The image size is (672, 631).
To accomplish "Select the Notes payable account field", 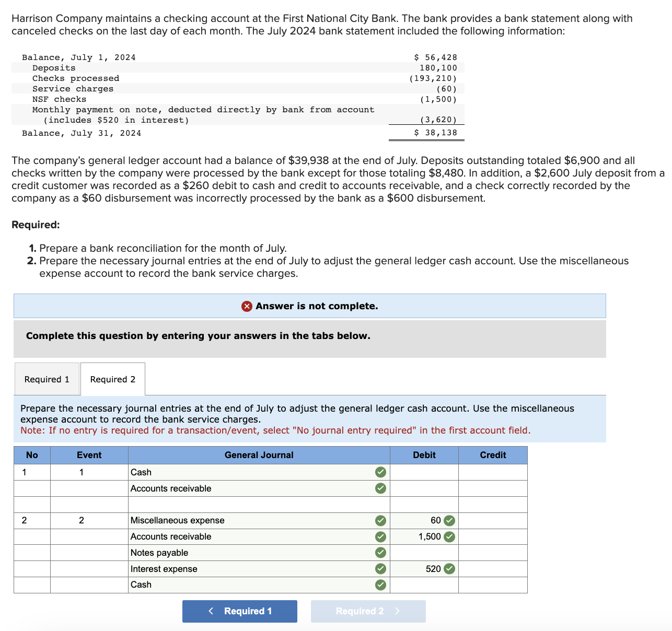I will tap(259, 553).
